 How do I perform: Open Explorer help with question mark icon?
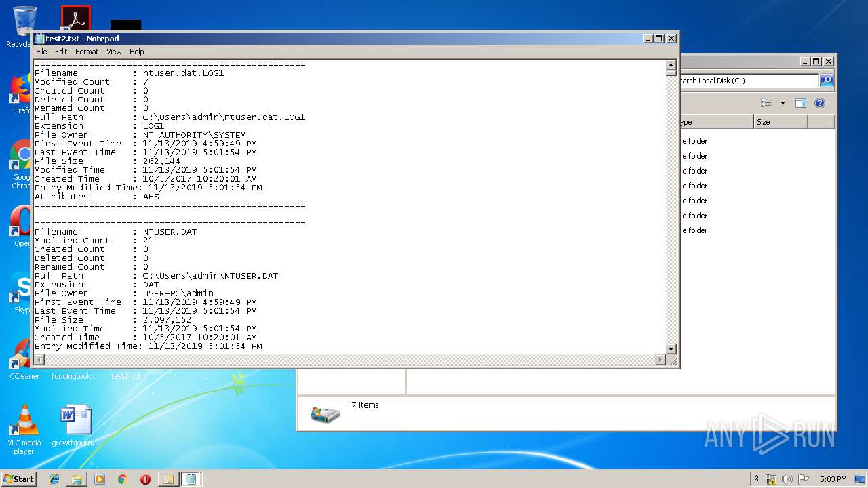click(x=820, y=103)
